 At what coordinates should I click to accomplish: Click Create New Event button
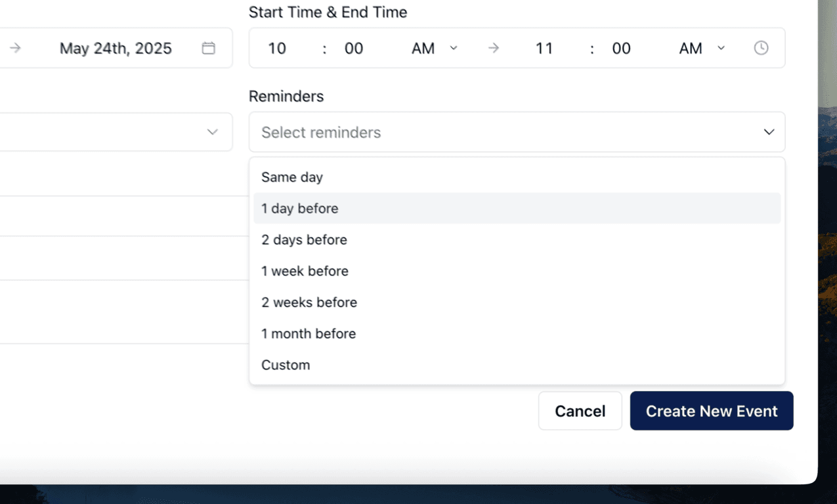[712, 411]
